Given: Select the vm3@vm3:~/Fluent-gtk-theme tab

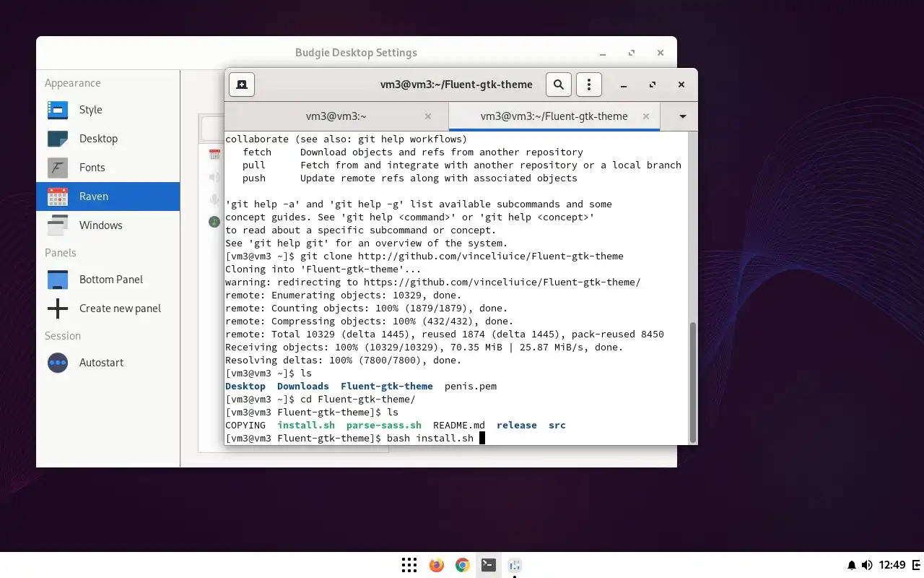Looking at the screenshot, I should tap(554, 116).
